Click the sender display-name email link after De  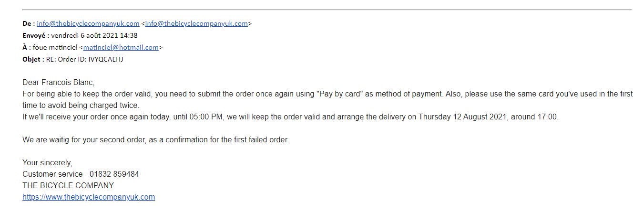(x=88, y=23)
